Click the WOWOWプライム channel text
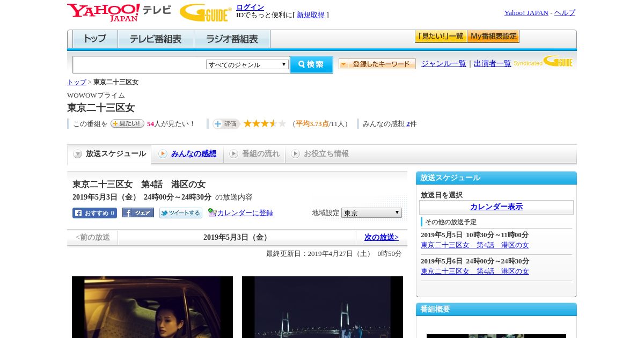This screenshot has width=644, height=338. click(x=96, y=95)
